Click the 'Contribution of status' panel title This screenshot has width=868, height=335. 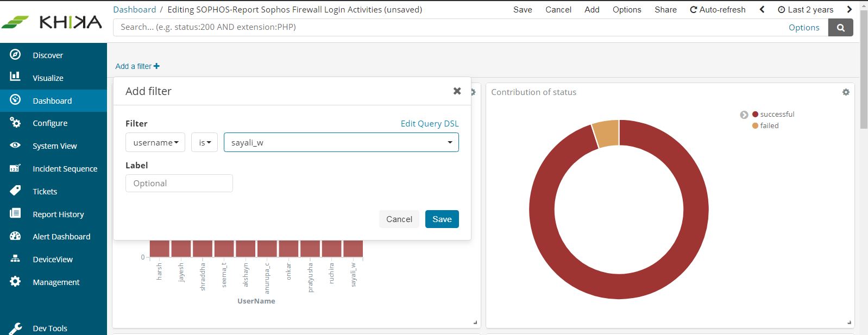coord(533,92)
